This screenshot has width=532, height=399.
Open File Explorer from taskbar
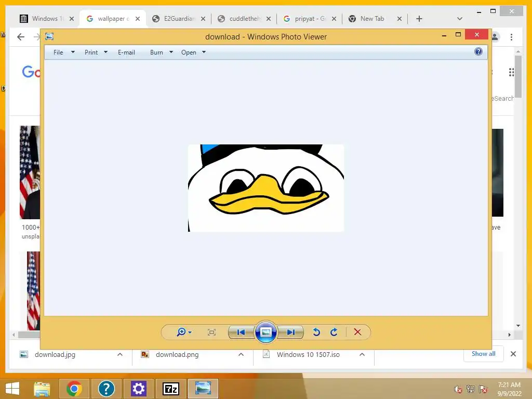click(42, 389)
